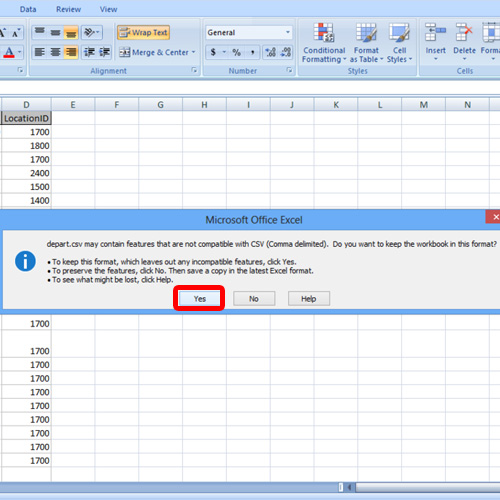500x500 pixels.
Task: Click Help in the Excel dialog
Action: pyautogui.click(x=309, y=299)
